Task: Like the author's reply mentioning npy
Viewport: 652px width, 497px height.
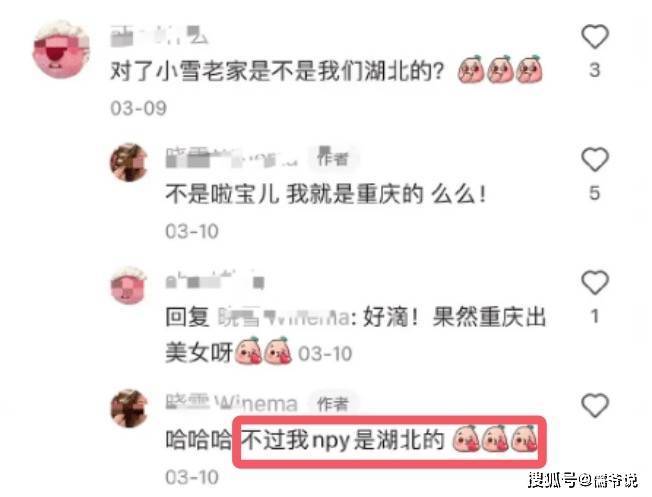Action: point(595,405)
